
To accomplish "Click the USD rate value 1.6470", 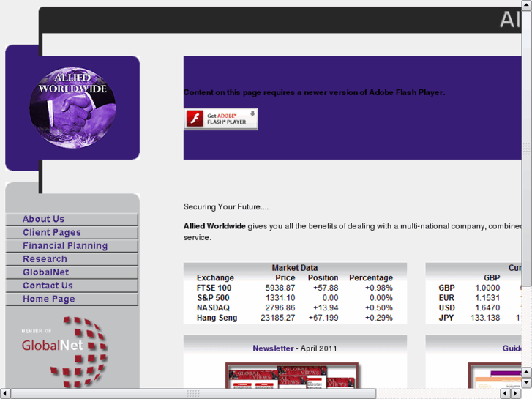I will (x=487, y=307).
